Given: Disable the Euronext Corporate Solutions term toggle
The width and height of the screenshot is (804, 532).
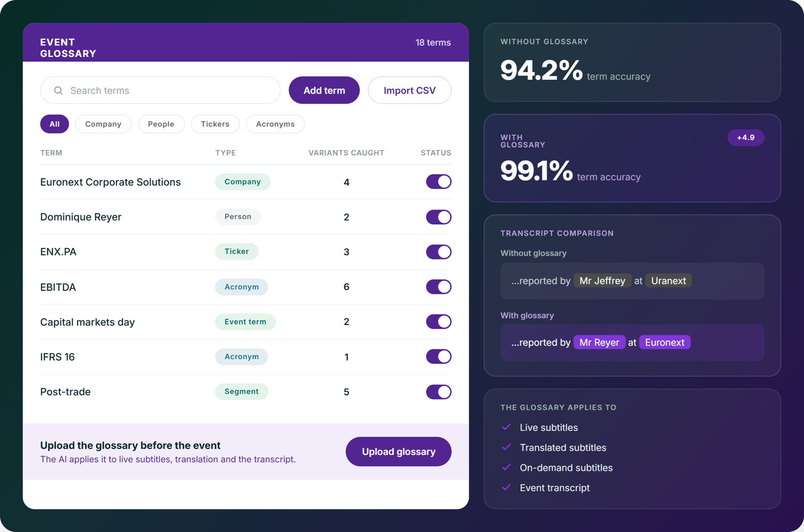Looking at the screenshot, I should pyautogui.click(x=438, y=182).
